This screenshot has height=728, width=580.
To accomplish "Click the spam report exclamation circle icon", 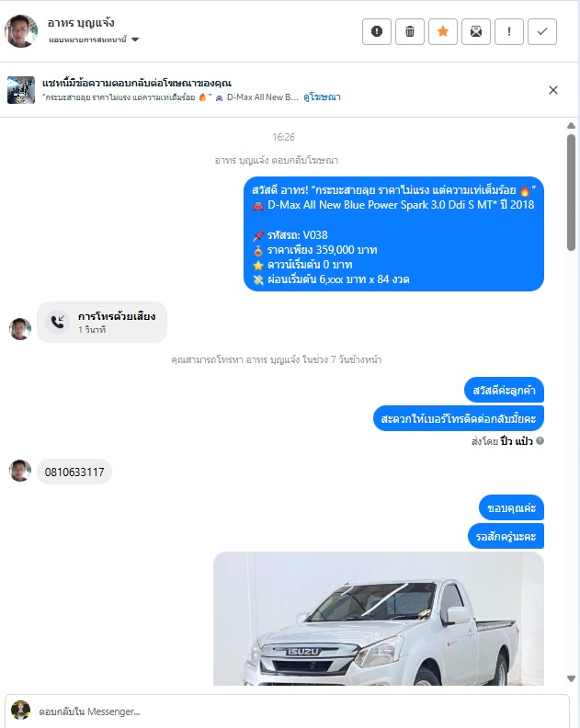I will [x=377, y=31].
